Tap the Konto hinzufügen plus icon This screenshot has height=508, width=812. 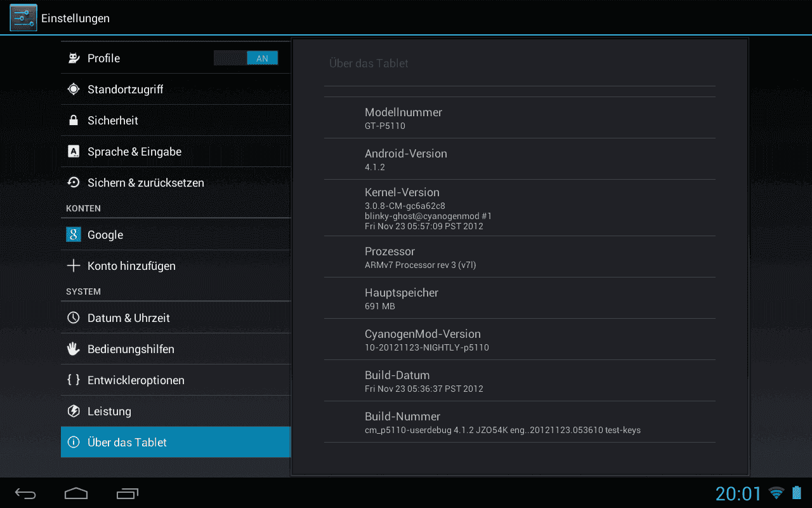click(x=74, y=266)
